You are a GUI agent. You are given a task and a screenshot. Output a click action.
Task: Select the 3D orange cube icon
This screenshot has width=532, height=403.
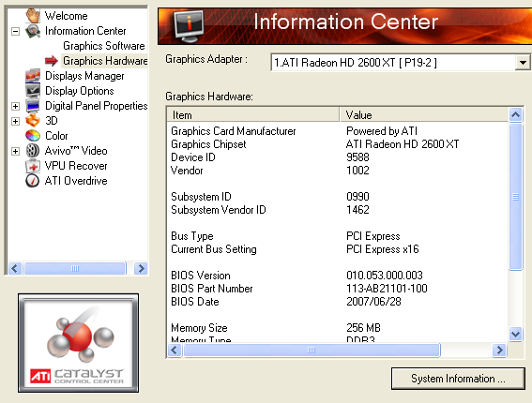[x=33, y=120]
